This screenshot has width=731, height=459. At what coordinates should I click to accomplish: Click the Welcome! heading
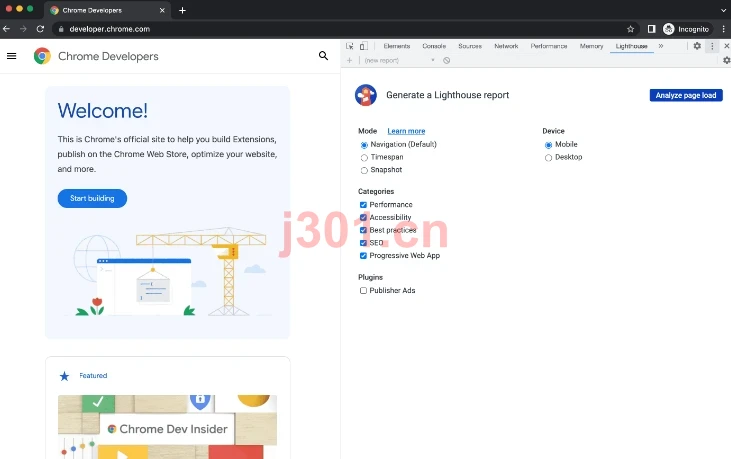coord(103,111)
